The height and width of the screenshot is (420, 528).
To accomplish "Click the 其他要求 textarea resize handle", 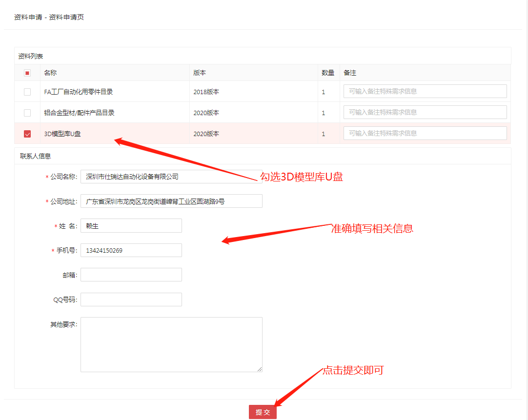I will [260, 370].
